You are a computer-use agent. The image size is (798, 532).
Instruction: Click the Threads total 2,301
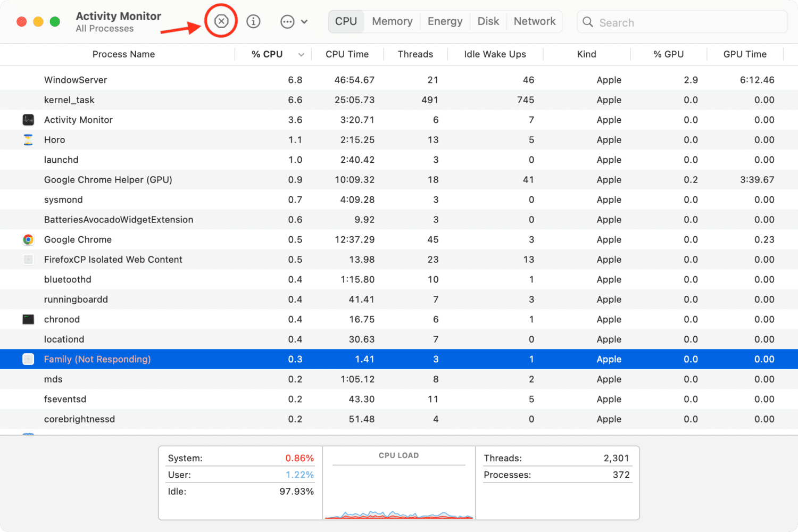click(x=616, y=458)
